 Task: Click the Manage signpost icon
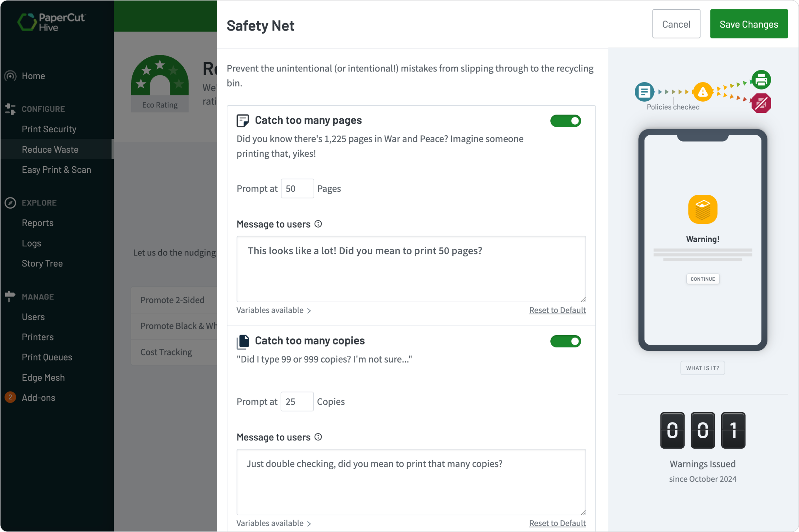pyautogui.click(x=10, y=296)
